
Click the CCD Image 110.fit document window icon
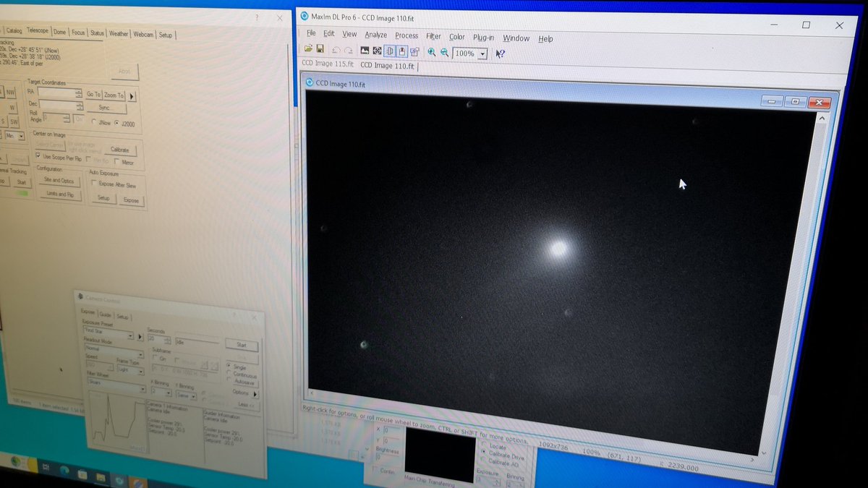(310, 83)
